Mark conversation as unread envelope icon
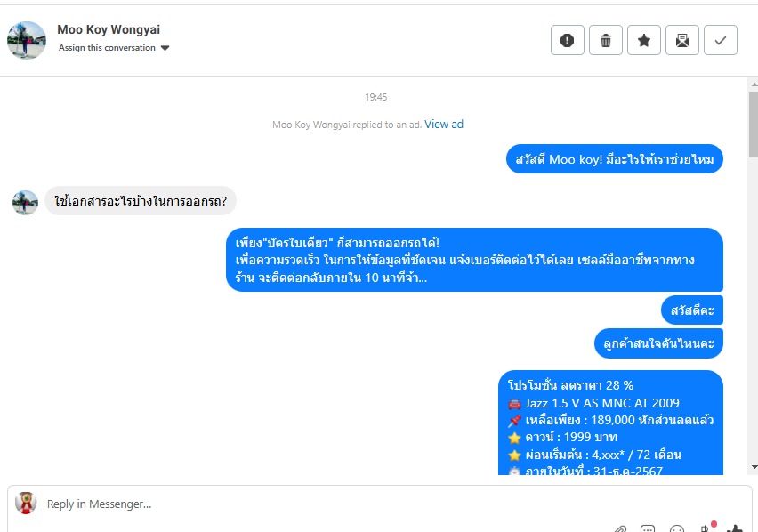This screenshot has height=532, width=758. pos(682,40)
